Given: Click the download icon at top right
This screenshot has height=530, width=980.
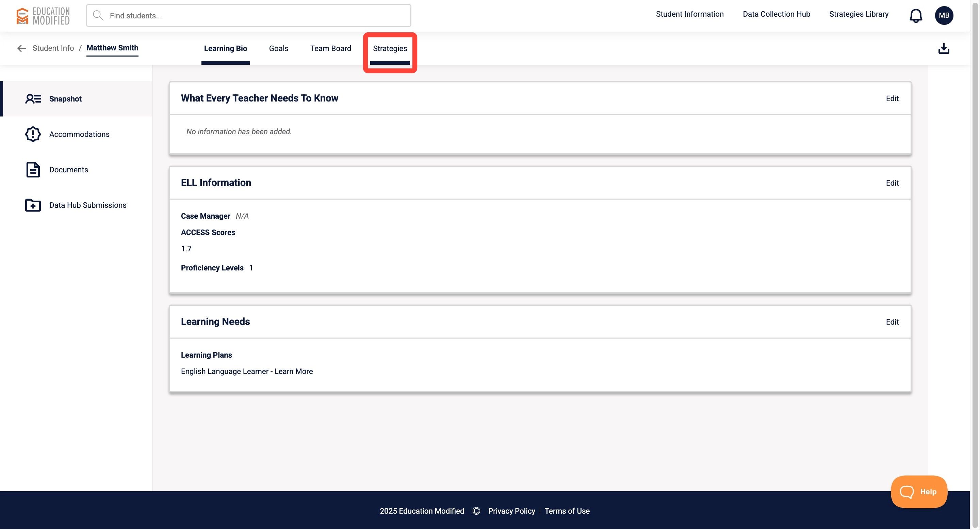Looking at the screenshot, I should pyautogui.click(x=944, y=49).
